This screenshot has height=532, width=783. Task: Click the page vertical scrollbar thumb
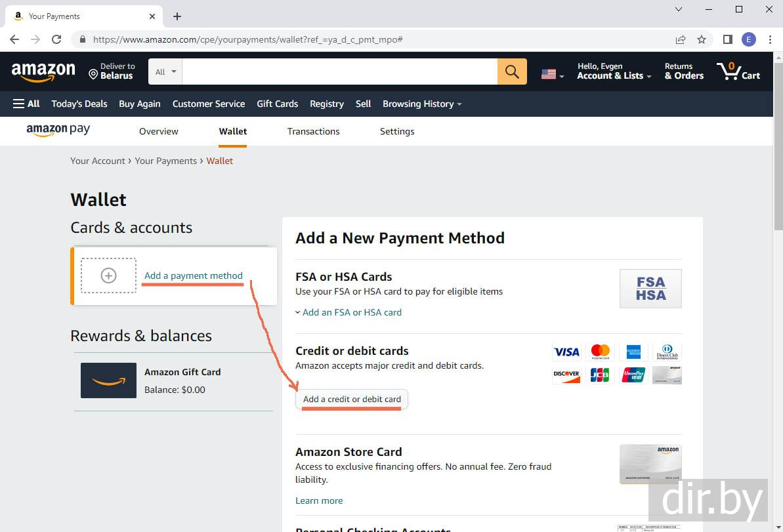click(778, 146)
